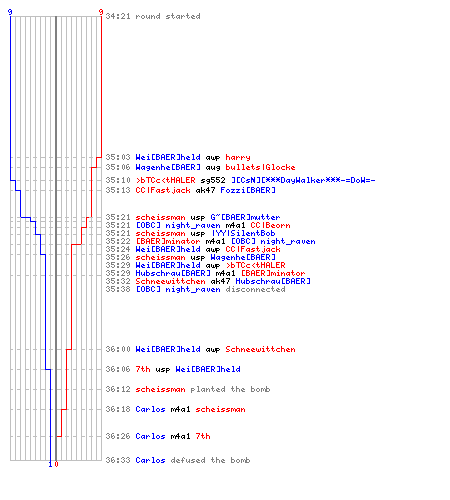The width and height of the screenshot is (450, 500).
Task: Click bullets|Glocke victim name
Action: coord(260,167)
